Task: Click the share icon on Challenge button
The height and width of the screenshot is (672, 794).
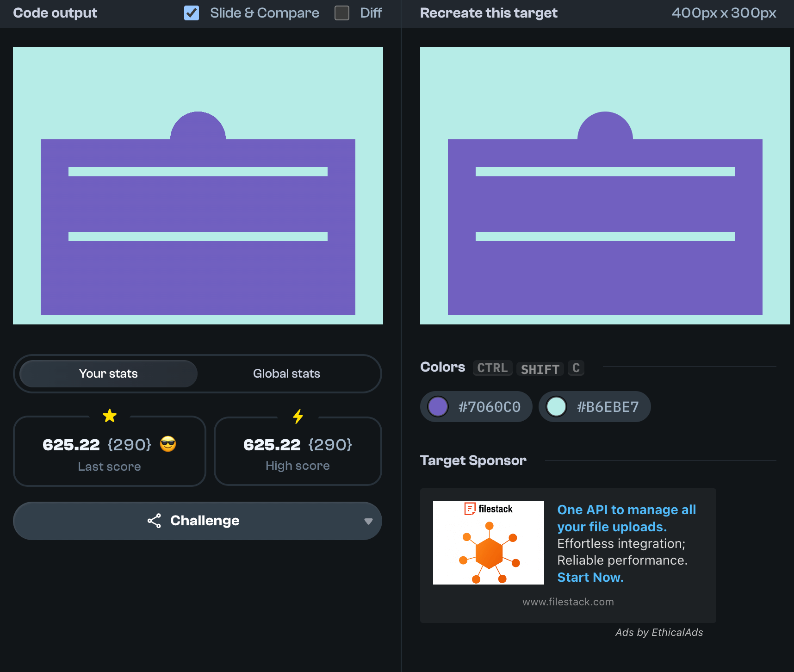Action: (154, 521)
